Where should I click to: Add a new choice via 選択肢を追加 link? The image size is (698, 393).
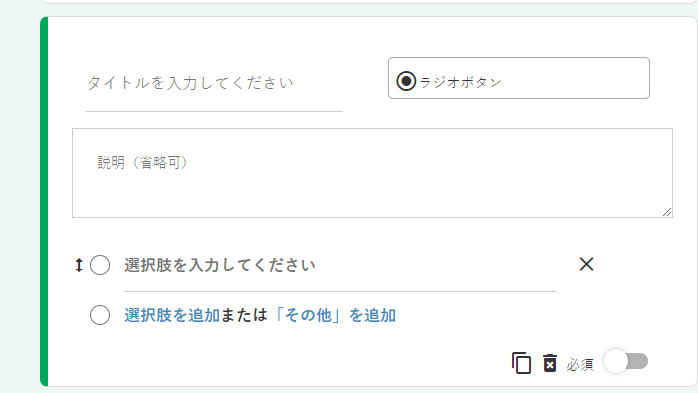pos(172,315)
